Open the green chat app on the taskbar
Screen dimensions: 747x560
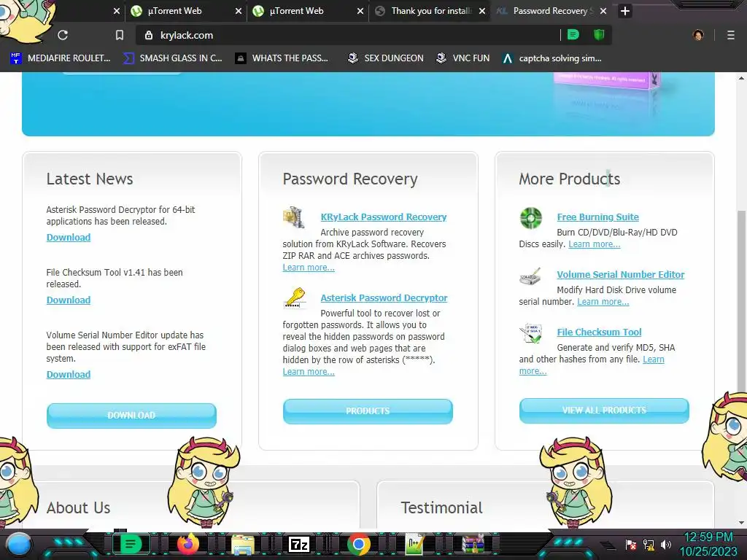(131, 544)
